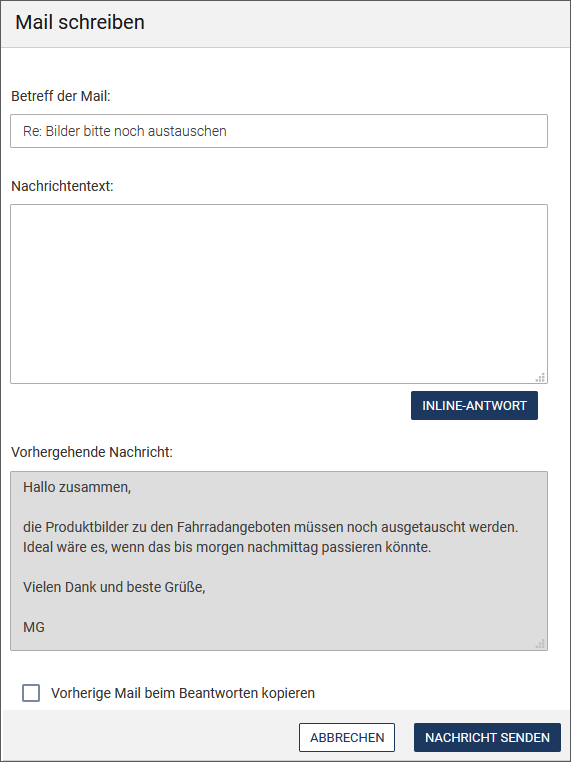Screen dimensions: 571x762
Task: Click the 'Vorhergehende Nachricht:' label
Action: [x=92, y=452]
